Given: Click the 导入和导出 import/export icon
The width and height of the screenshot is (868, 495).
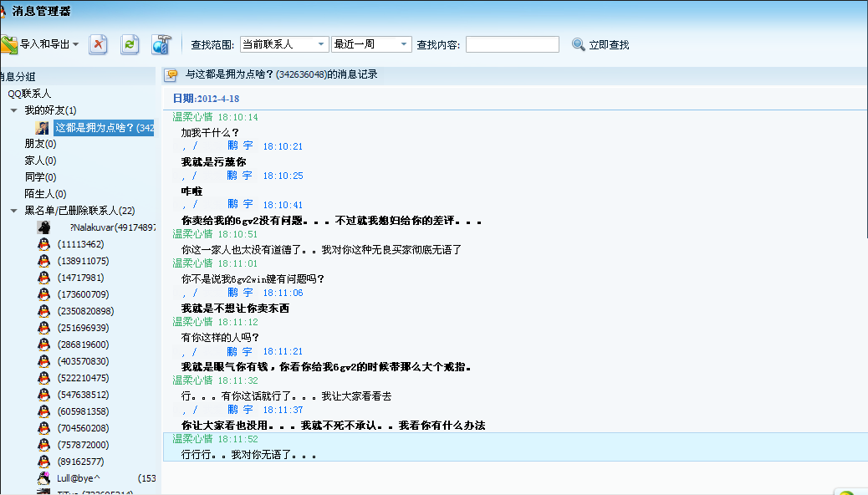Looking at the screenshot, I should 9,44.
